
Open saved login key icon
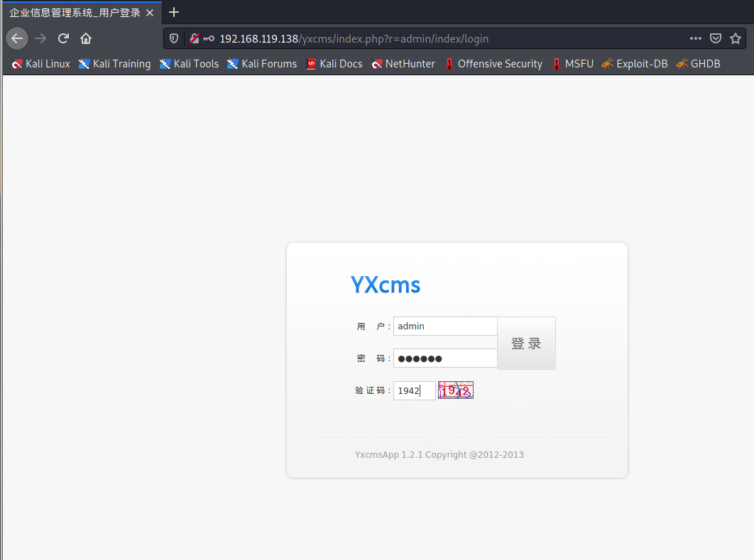[209, 38]
